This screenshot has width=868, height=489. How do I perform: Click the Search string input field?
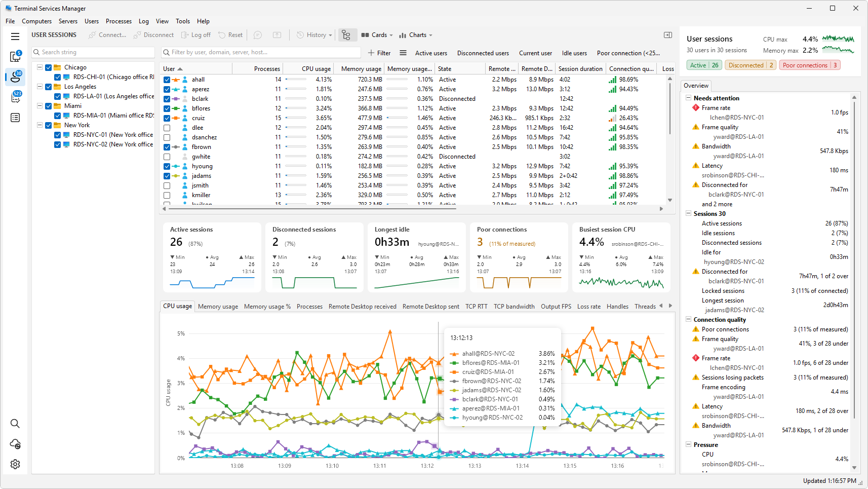(x=93, y=52)
